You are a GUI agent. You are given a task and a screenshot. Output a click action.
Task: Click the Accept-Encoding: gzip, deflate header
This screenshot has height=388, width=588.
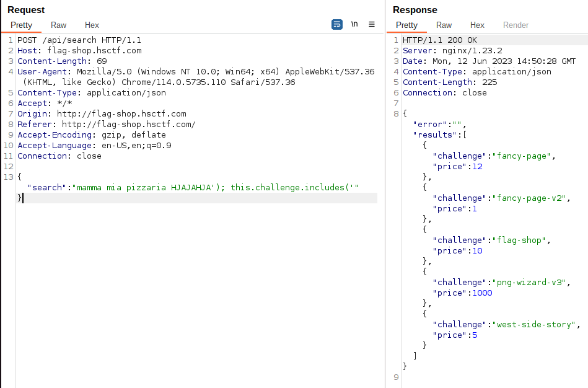[92, 134]
